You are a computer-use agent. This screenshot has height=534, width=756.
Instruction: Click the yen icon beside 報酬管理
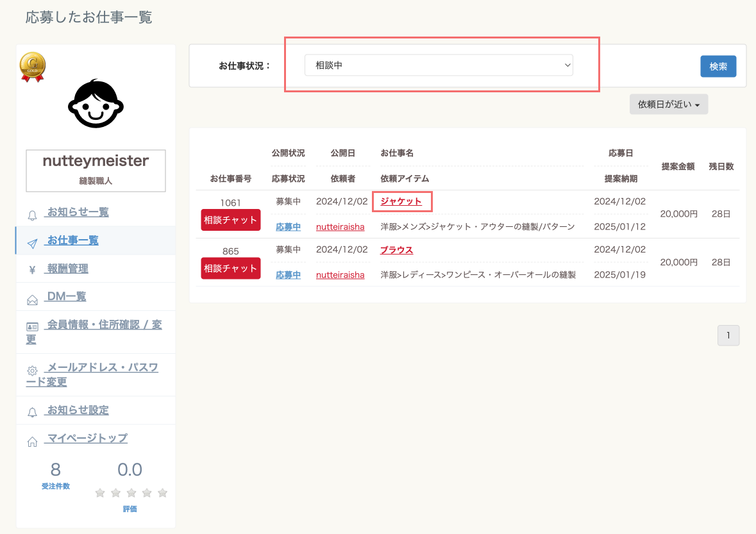32,270
